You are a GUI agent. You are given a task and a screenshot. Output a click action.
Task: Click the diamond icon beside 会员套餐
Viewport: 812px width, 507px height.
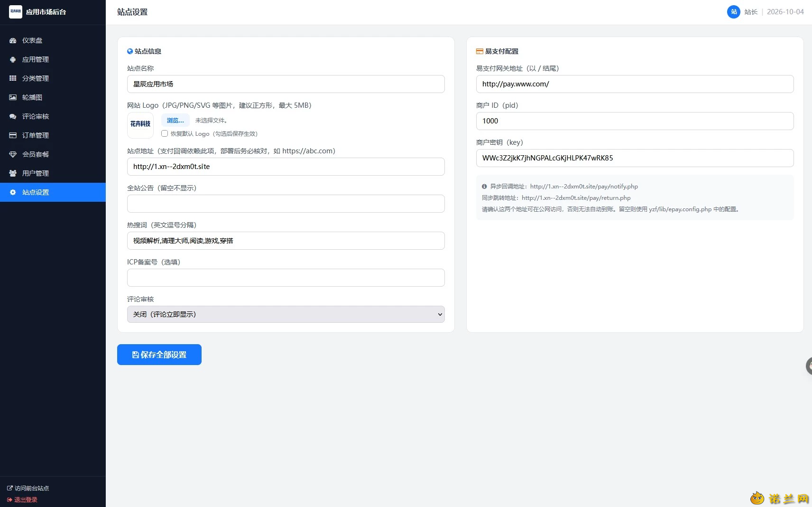(13, 154)
